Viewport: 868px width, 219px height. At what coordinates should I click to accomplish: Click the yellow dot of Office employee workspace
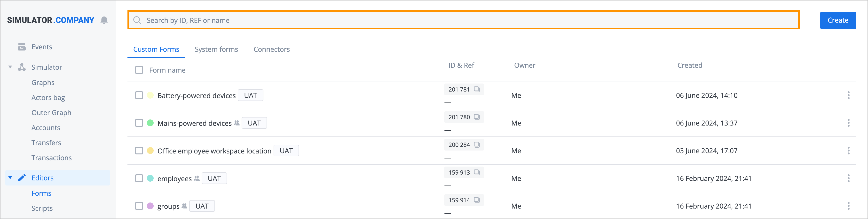tap(150, 151)
